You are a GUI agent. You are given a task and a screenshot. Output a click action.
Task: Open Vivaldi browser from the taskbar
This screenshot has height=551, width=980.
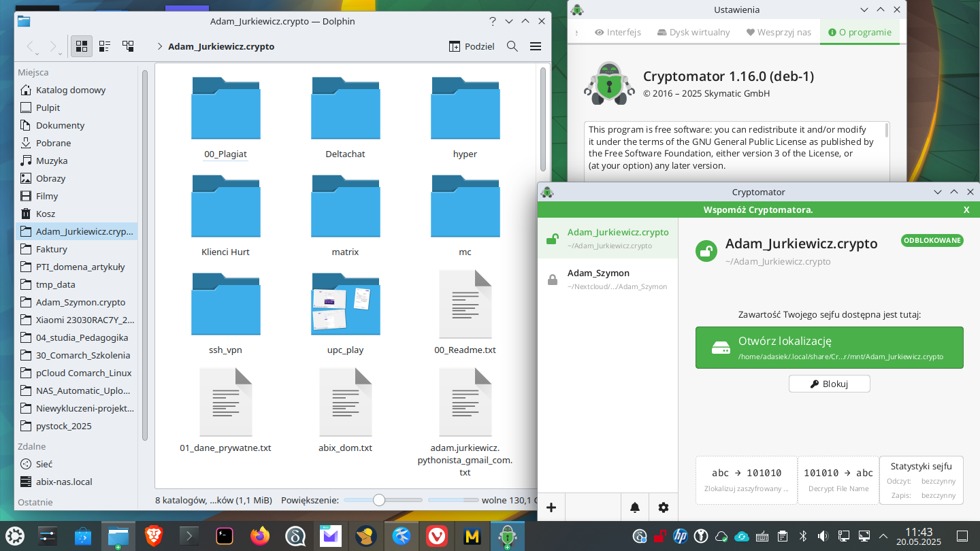[x=437, y=536]
